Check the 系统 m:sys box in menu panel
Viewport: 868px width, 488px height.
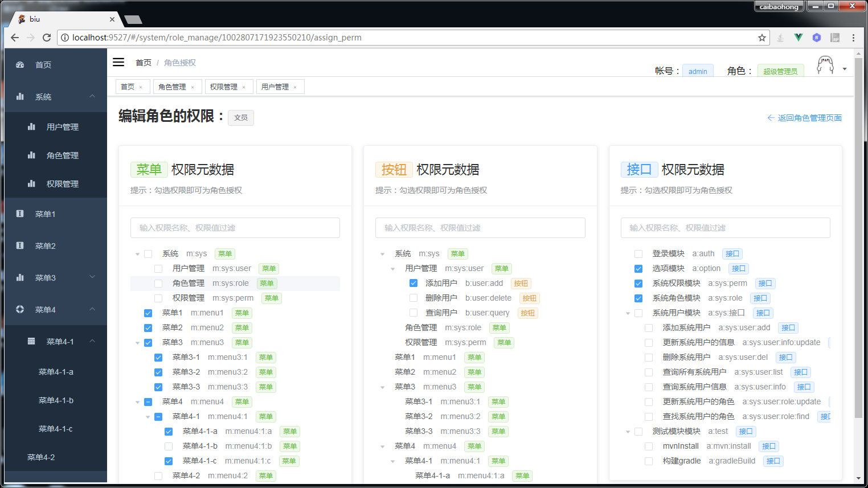(x=148, y=254)
